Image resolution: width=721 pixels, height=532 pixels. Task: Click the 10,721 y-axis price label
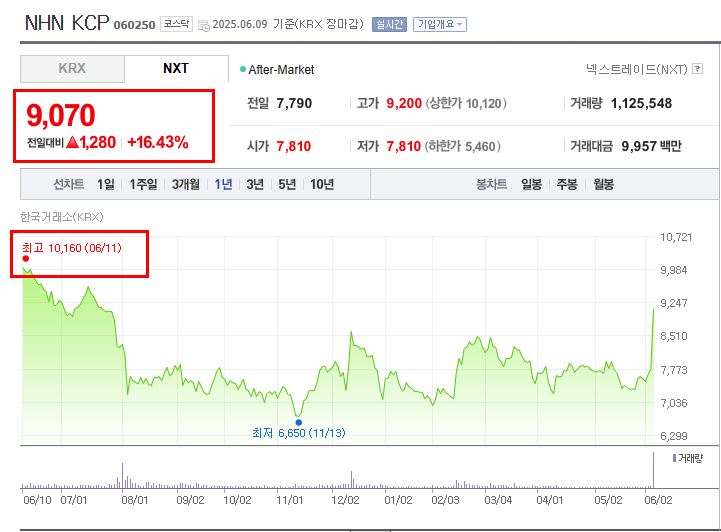click(676, 237)
